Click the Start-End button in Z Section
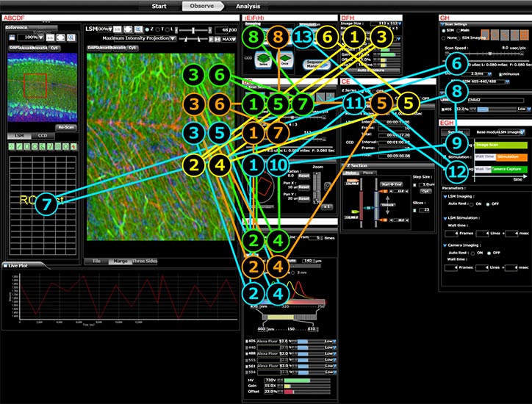532x404 pixels. (x=391, y=184)
